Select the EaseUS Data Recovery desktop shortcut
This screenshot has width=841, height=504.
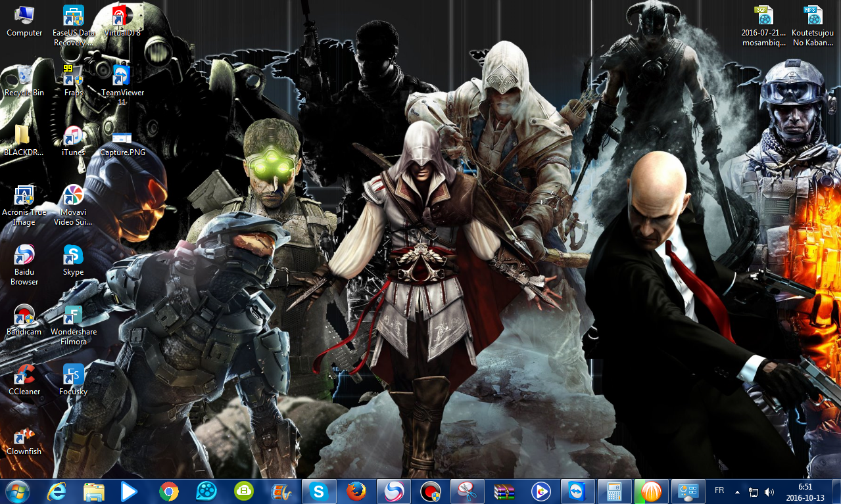point(74,26)
